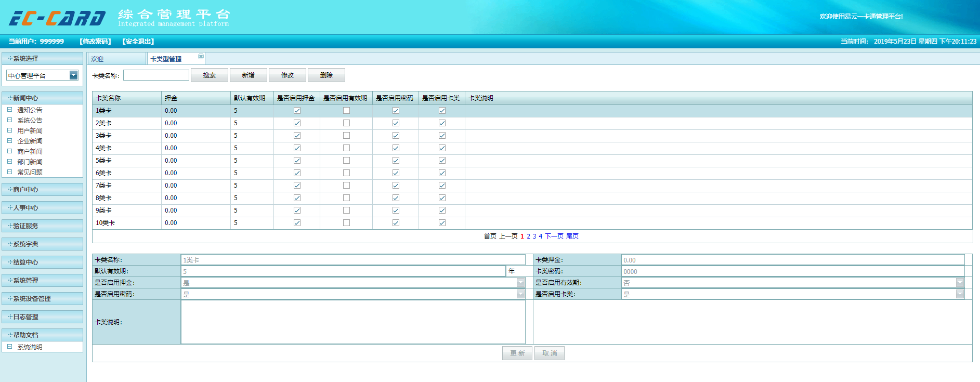This screenshot has height=382, width=980.
Task: Click the icon beside 企业新闻
Action: coord(9,141)
